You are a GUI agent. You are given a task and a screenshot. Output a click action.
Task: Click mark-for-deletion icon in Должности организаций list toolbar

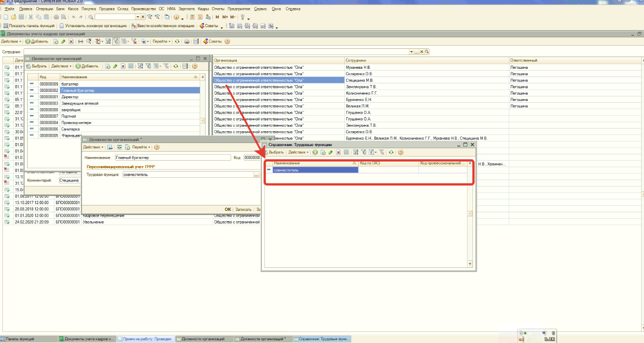click(x=123, y=66)
